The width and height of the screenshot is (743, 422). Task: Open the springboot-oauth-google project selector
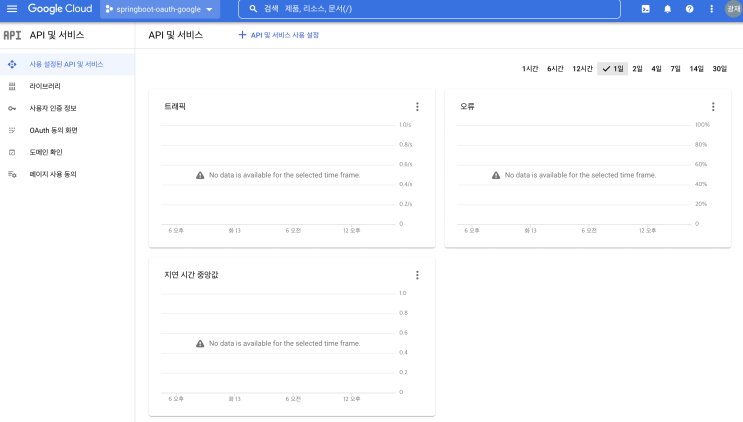pyautogui.click(x=160, y=9)
